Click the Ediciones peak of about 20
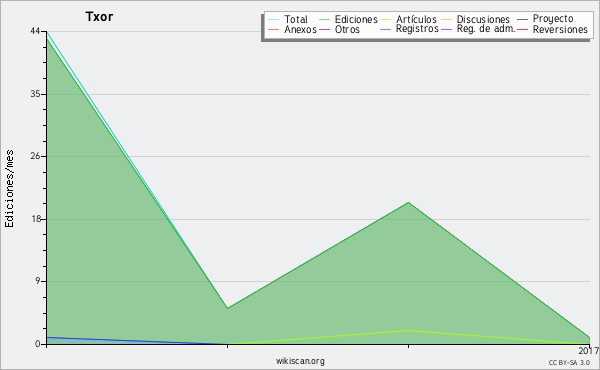This screenshot has height=370, width=600. click(409, 202)
